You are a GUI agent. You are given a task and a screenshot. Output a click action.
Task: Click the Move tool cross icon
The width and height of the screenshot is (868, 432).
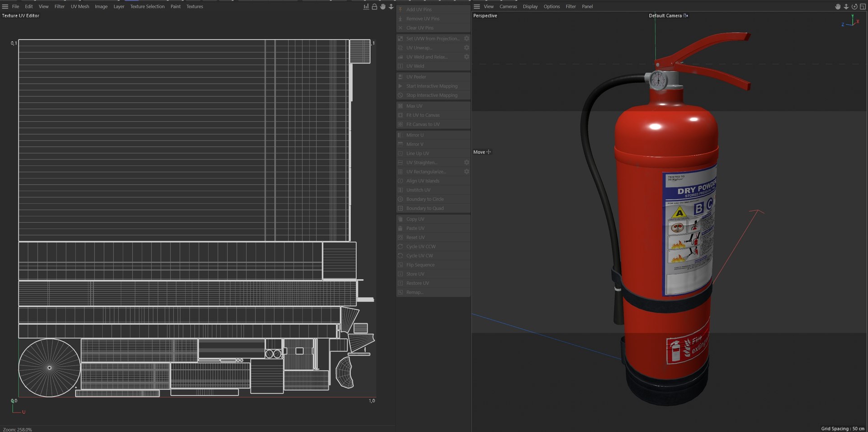coord(488,152)
